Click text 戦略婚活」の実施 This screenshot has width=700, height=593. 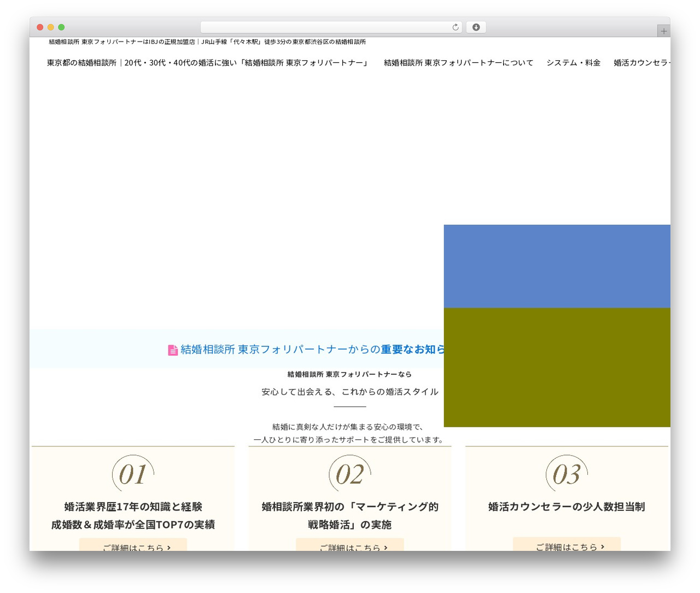click(350, 525)
